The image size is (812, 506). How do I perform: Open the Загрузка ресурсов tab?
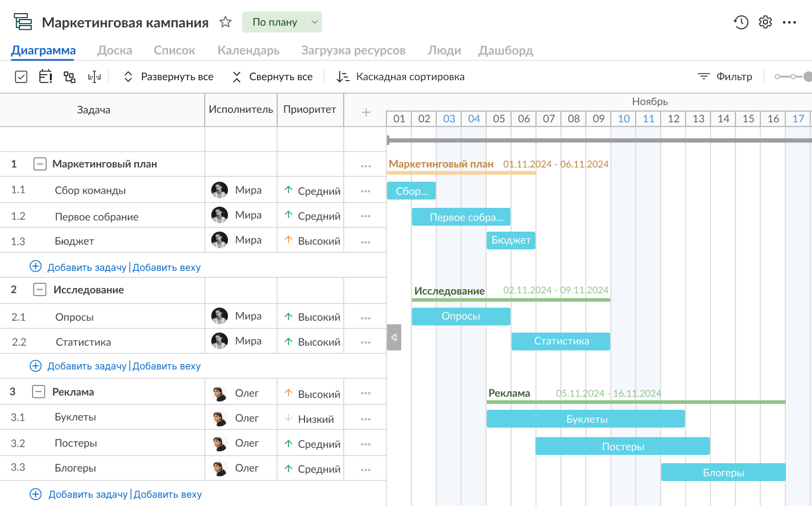point(353,50)
